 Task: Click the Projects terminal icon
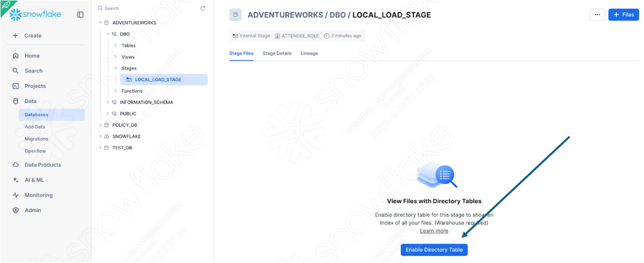[16, 86]
